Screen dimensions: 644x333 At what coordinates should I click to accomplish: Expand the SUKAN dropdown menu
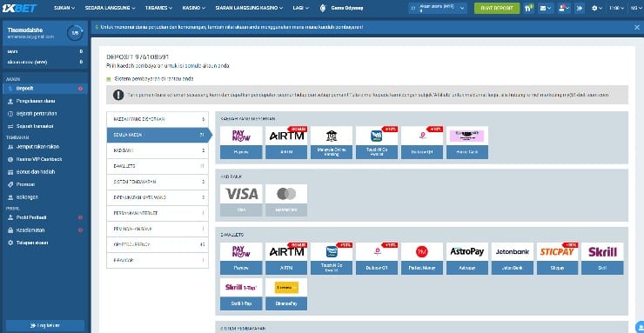[x=64, y=8]
